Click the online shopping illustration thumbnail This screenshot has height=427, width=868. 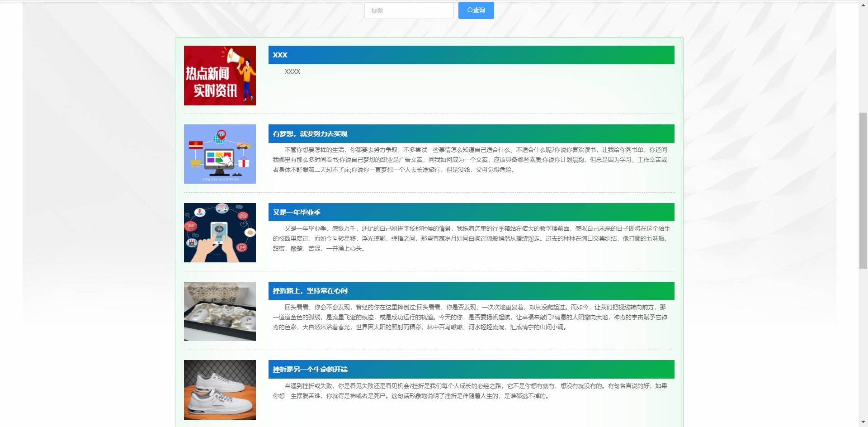coord(220,154)
